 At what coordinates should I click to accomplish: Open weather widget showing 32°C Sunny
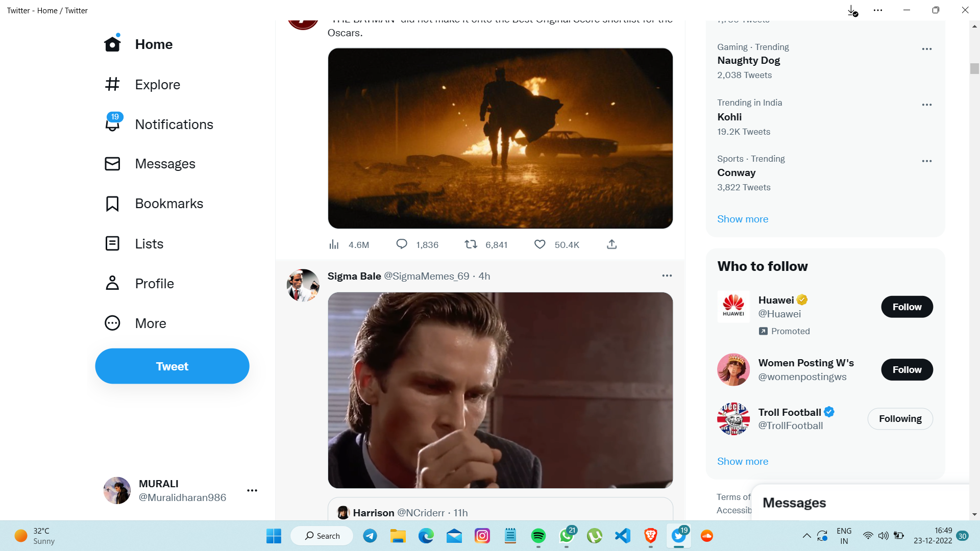click(35, 536)
